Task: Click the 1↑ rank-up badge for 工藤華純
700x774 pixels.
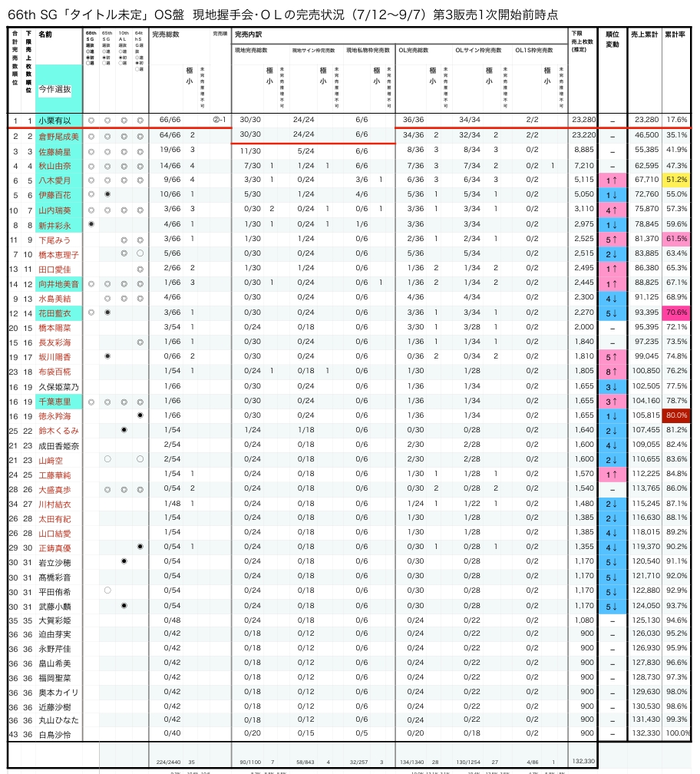Action: (x=612, y=475)
